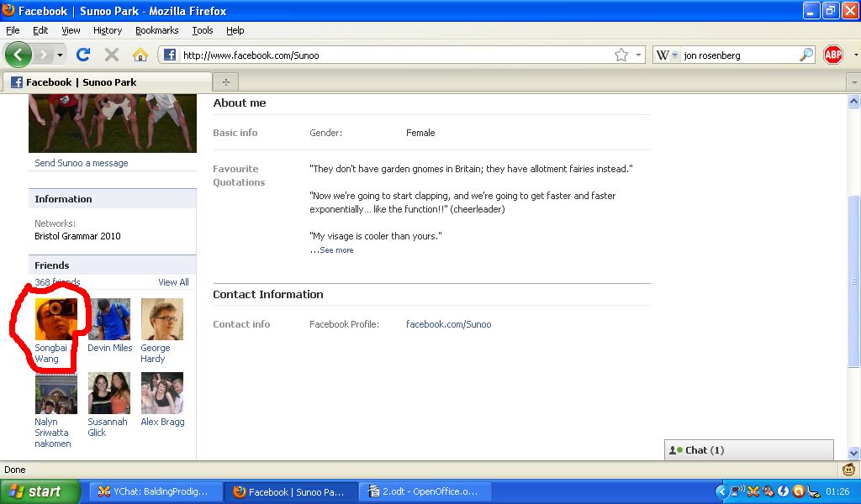The width and height of the screenshot is (861, 504).
Task: Open View All friends link
Action: point(173,282)
